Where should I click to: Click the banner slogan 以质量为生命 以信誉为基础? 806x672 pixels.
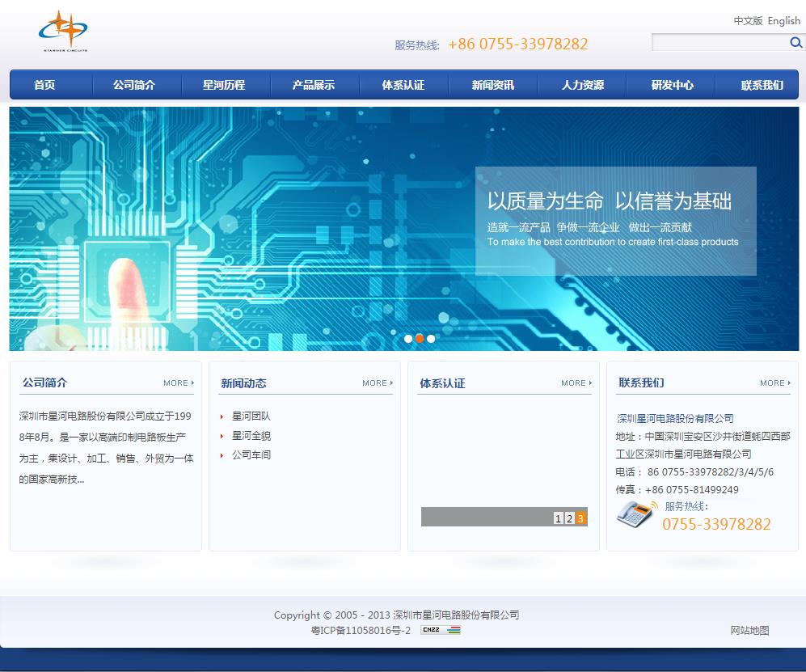(609, 201)
